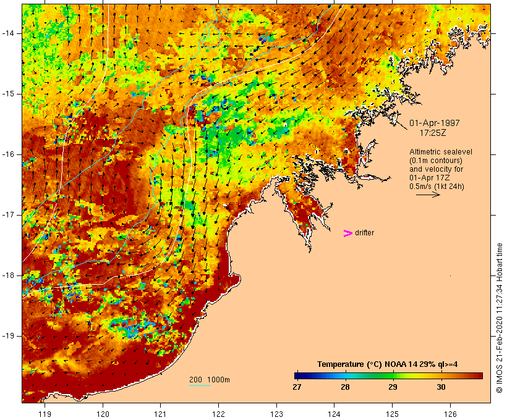The image size is (507, 420).
Task: Click the longitude axis label '126'
Action: click(x=450, y=414)
